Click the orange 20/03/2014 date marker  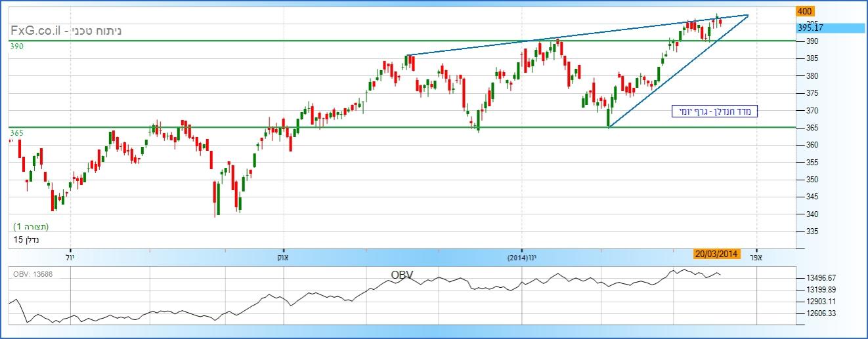[x=717, y=254]
